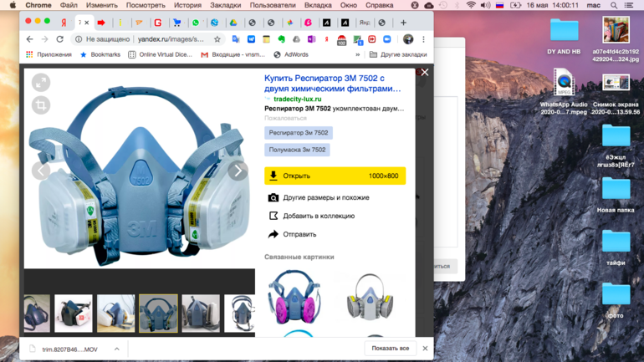Open site info 'Не защищено' indicator
The height and width of the screenshot is (362, 644).
point(103,39)
